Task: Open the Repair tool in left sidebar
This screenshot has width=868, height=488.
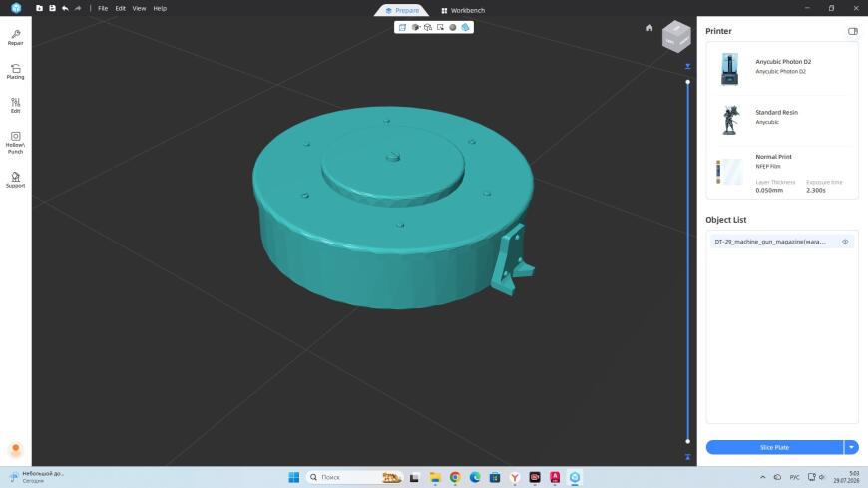Action: [16, 37]
